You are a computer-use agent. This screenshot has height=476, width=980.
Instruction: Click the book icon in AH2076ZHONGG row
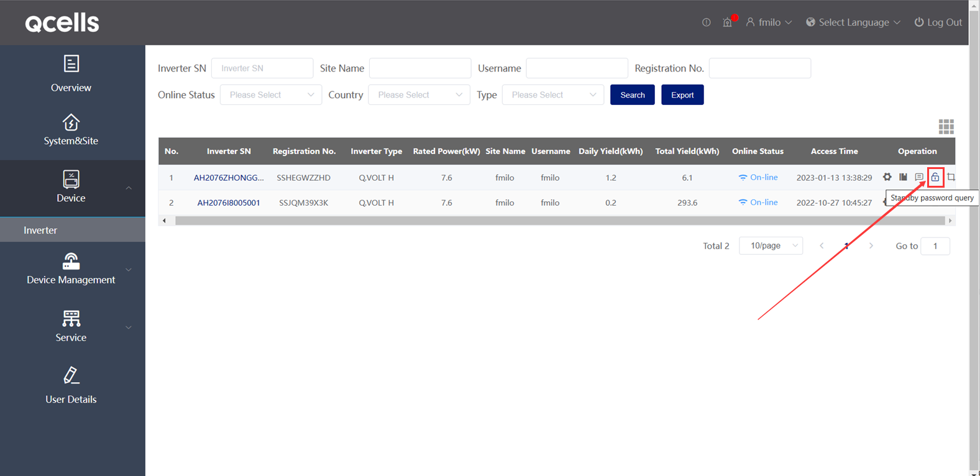pyautogui.click(x=903, y=177)
